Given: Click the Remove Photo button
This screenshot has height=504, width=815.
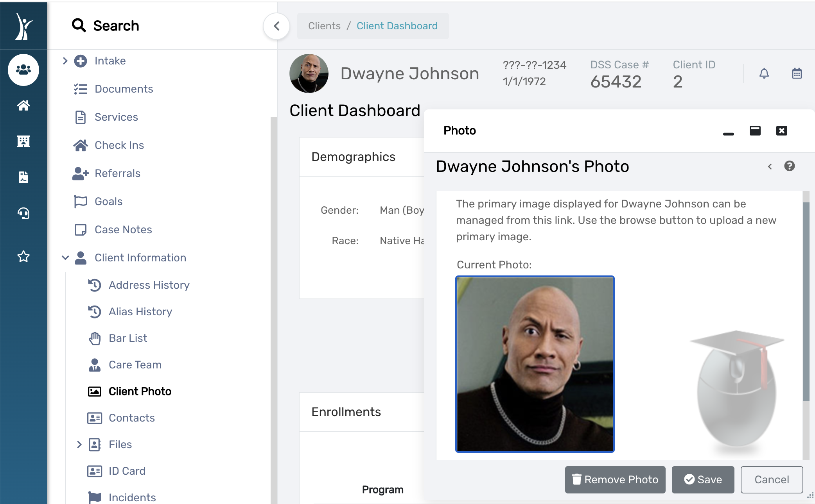Looking at the screenshot, I should coord(615,480).
